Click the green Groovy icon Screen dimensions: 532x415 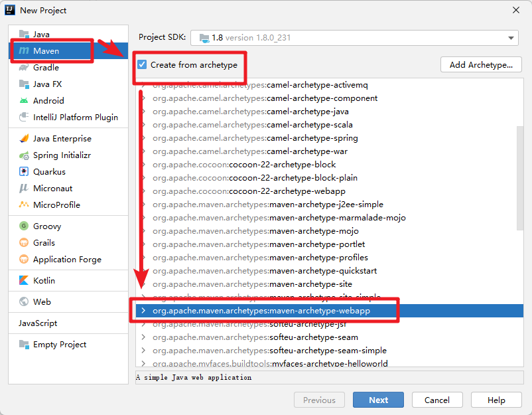[x=24, y=226]
